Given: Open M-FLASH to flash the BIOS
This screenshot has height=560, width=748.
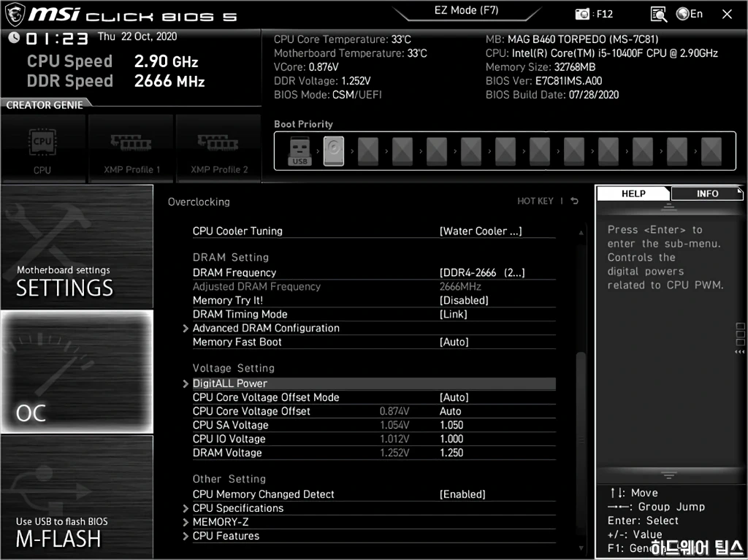Looking at the screenshot, I should click(77, 496).
